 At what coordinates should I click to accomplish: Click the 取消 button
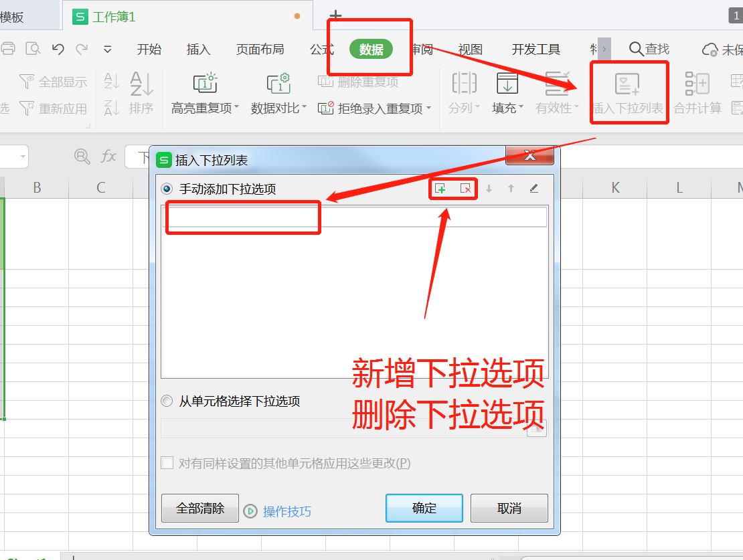click(x=509, y=508)
